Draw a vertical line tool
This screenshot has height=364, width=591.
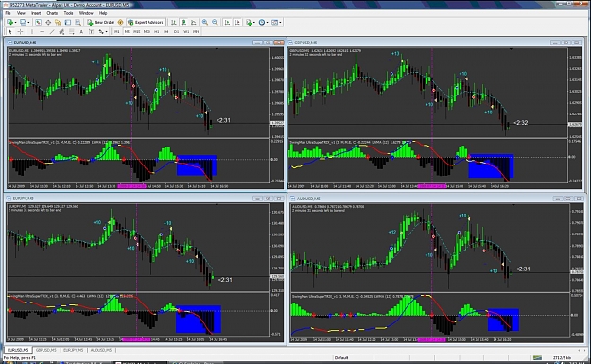click(x=32, y=31)
